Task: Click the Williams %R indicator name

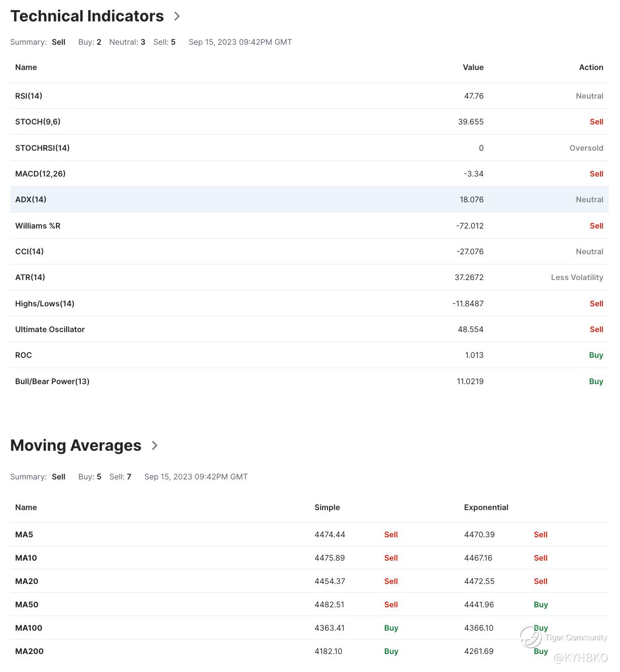Action: (38, 226)
